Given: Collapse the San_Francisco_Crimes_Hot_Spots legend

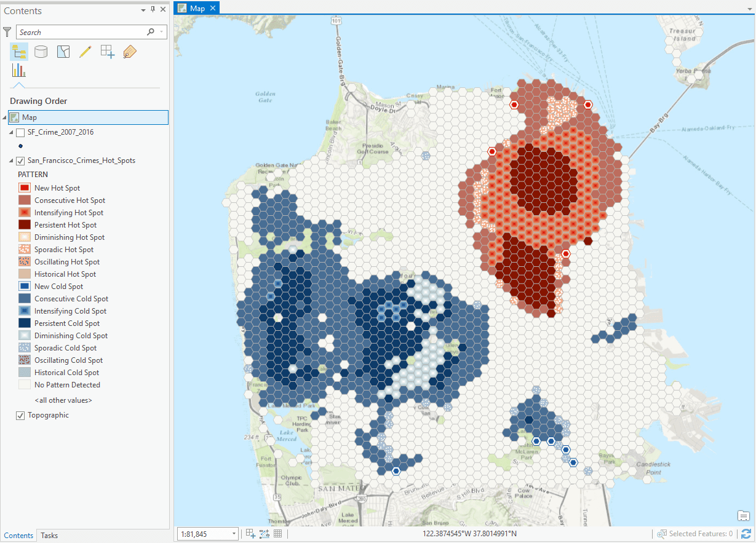Looking at the screenshot, I should (11, 160).
